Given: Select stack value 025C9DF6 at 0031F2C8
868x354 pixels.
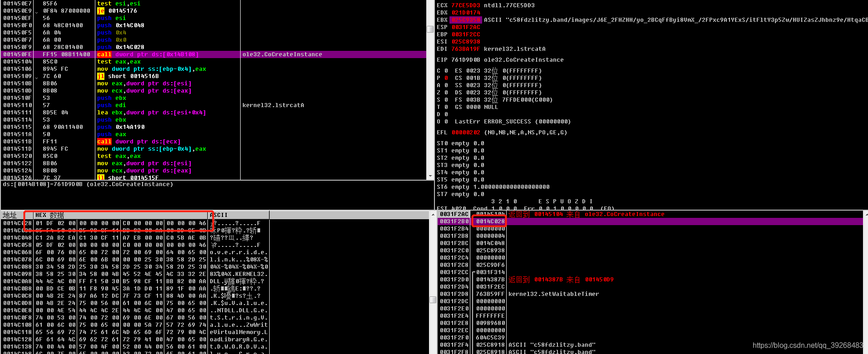Looking at the screenshot, I should pos(490,265).
